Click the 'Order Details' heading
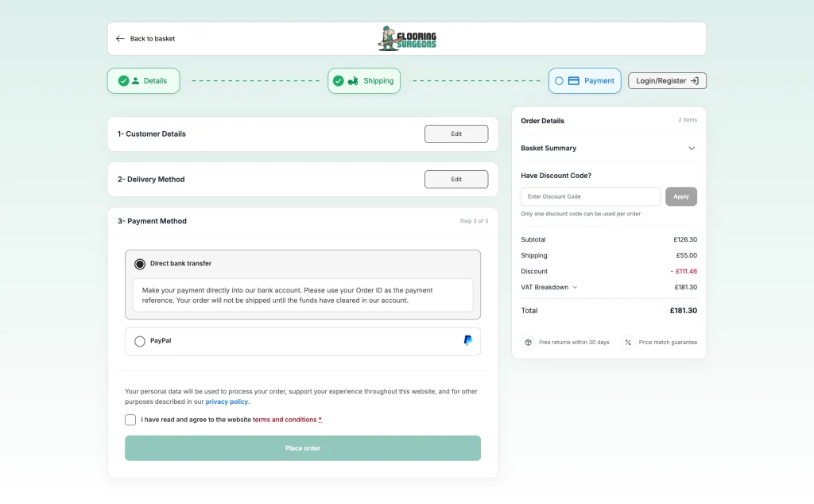Image resolution: width=814 pixels, height=504 pixels. pos(542,121)
